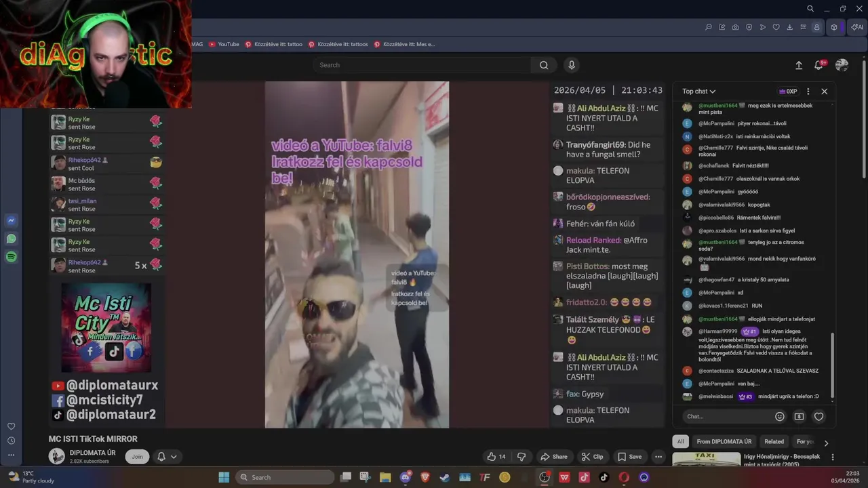Open the YouTube account avatar menu
Image resolution: width=868 pixels, height=488 pixels.
coord(842,65)
